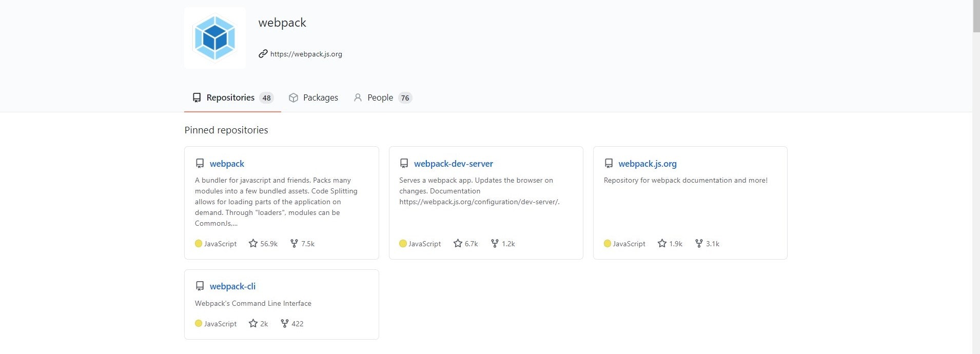980x354 pixels.
Task: Click the fork icon showing 1.2k
Action: coord(495,244)
